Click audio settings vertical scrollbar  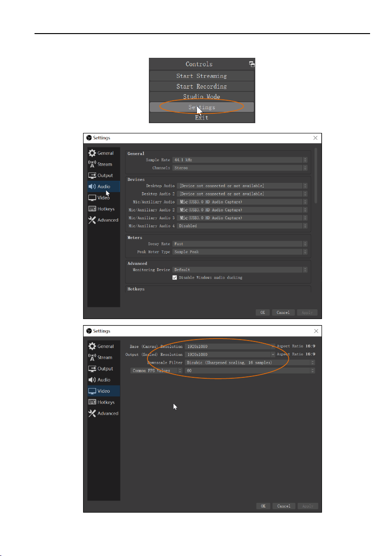pyautogui.click(x=316, y=175)
